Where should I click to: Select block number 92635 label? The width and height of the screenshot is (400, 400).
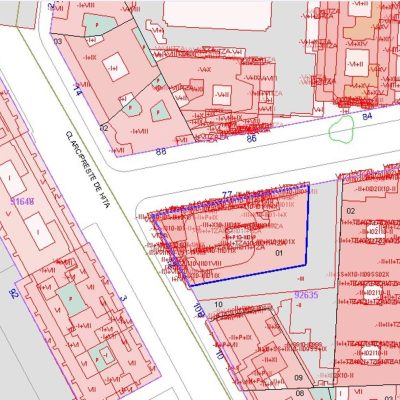[306, 295]
